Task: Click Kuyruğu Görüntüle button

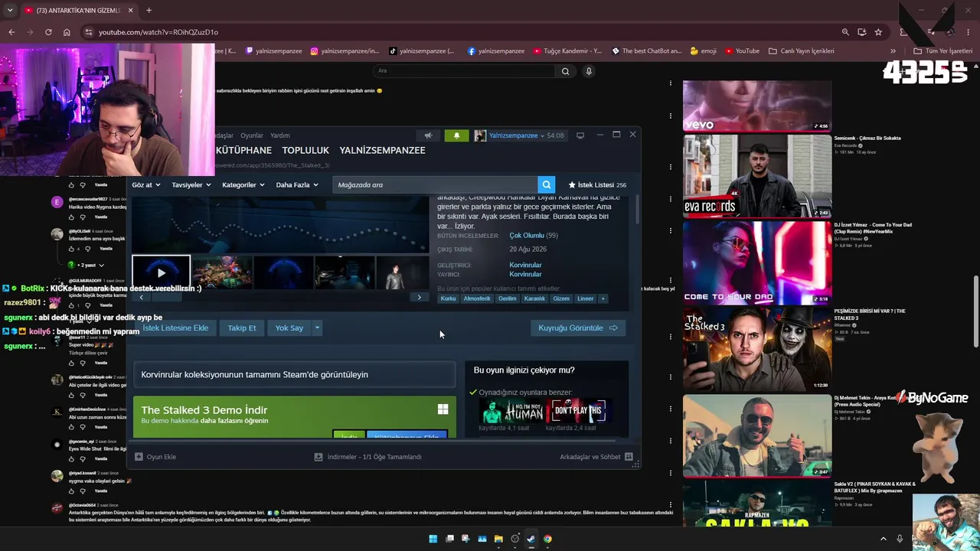Action: (x=578, y=328)
